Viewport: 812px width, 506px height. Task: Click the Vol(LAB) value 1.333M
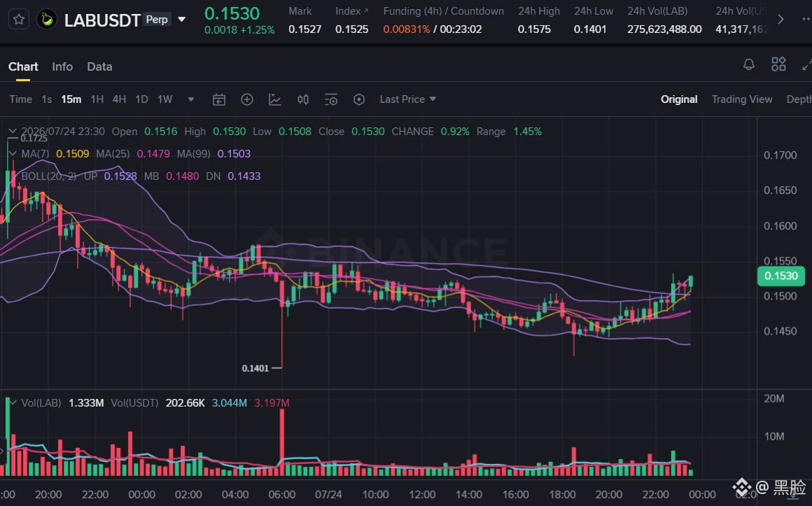point(86,403)
